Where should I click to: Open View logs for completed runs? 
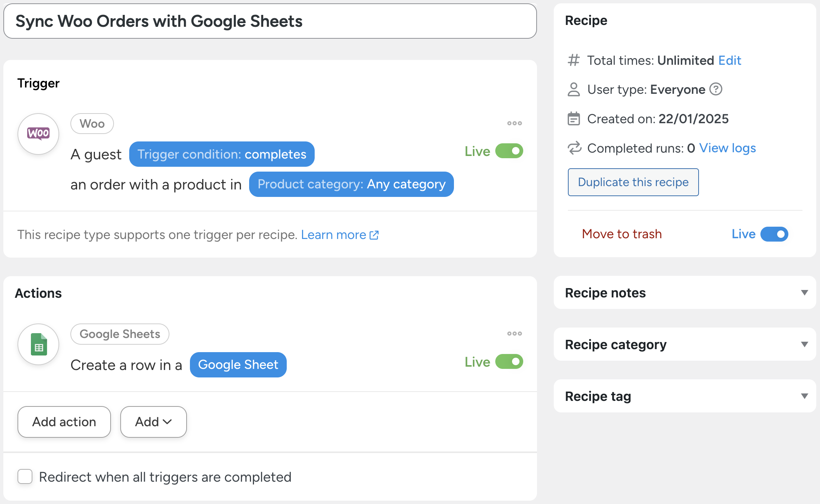point(727,148)
